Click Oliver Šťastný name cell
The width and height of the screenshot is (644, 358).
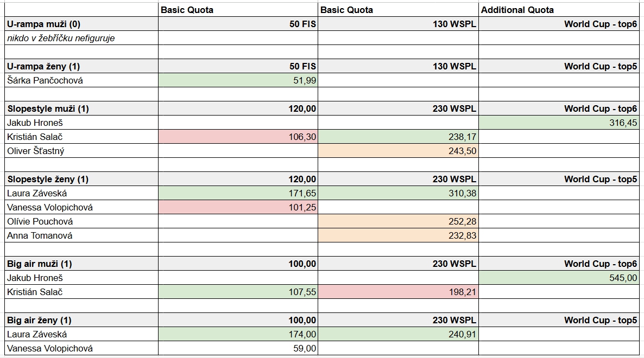pyautogui.click(x=81, y=151)
